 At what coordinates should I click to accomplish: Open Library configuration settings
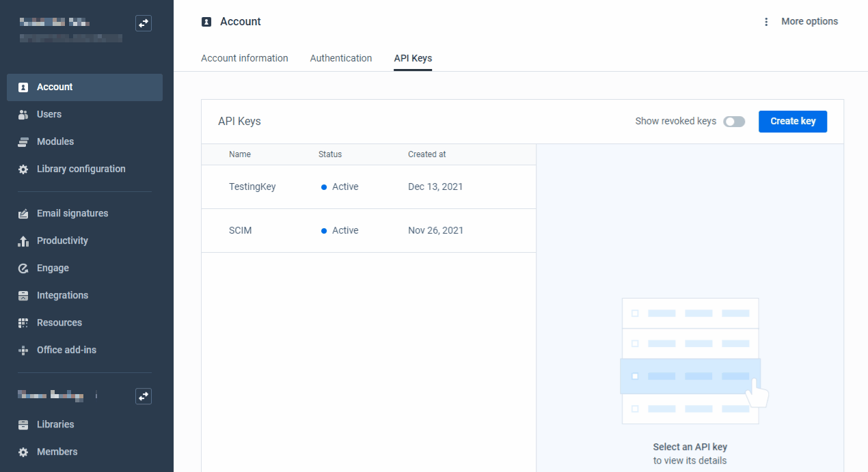[81, 169]
